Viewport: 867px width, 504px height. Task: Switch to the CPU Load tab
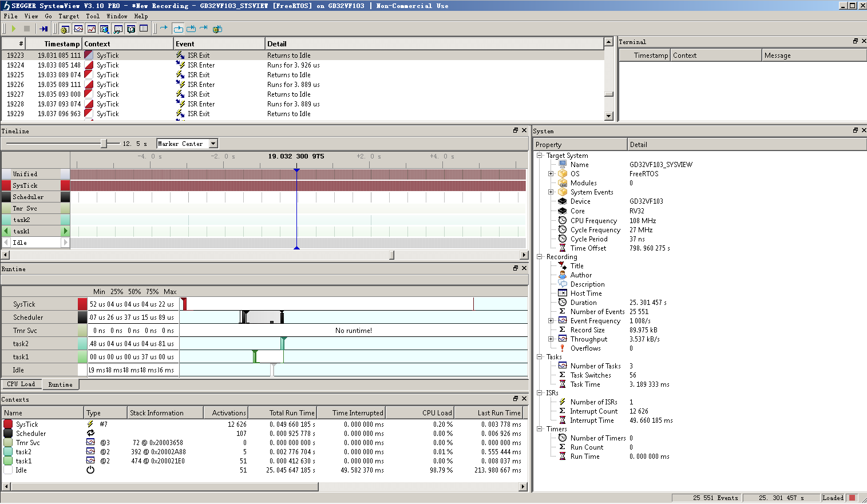click(x=21, y=384)
